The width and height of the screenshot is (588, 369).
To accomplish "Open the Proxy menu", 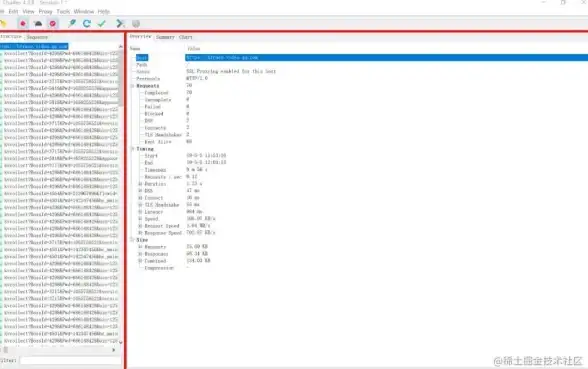I will coord(45,12).
